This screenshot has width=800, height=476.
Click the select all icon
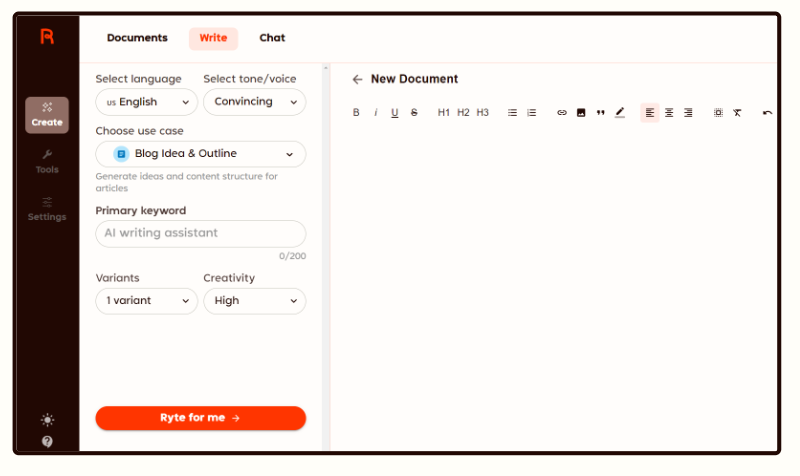(718, 113)
